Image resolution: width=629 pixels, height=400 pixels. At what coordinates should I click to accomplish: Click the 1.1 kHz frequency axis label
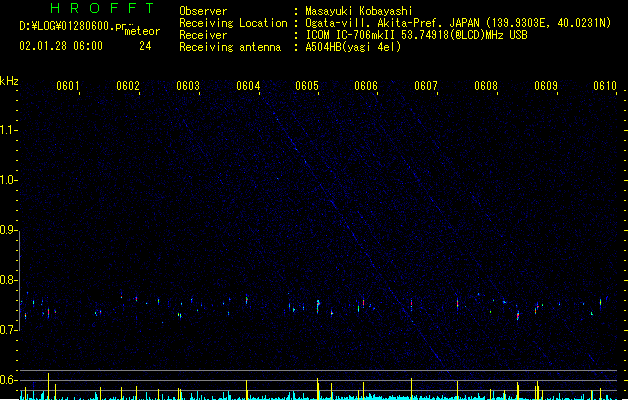pos(8,130)
